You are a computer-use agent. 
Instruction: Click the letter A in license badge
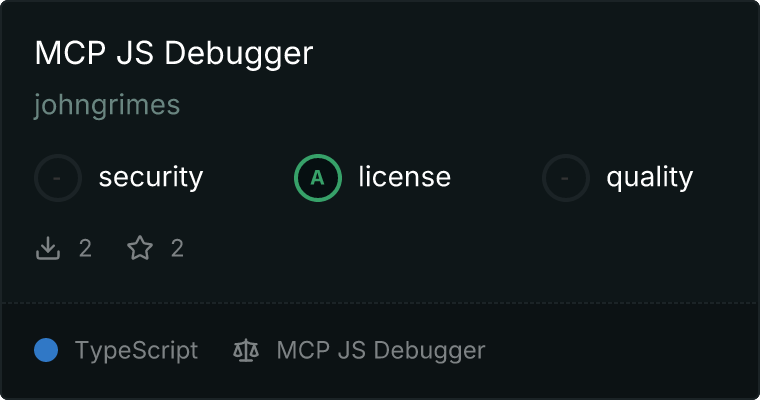pyautogui.click(x=317, y=178)
